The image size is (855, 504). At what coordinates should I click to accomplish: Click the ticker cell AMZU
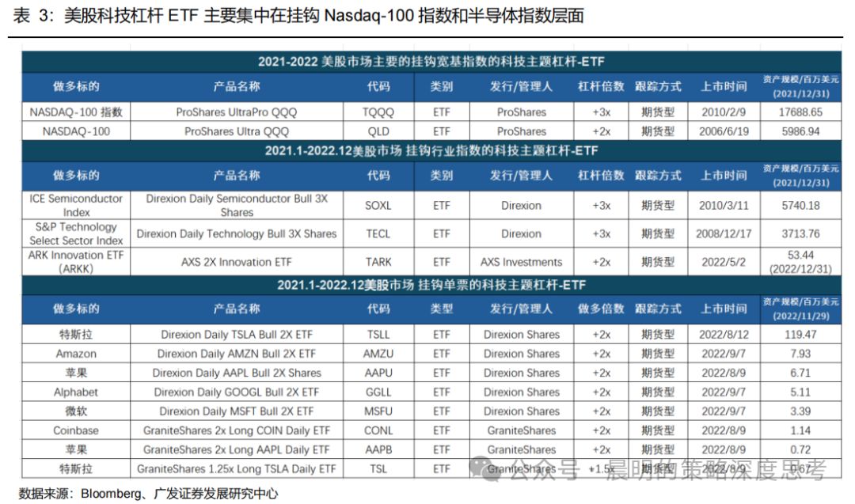click(378, 354)
